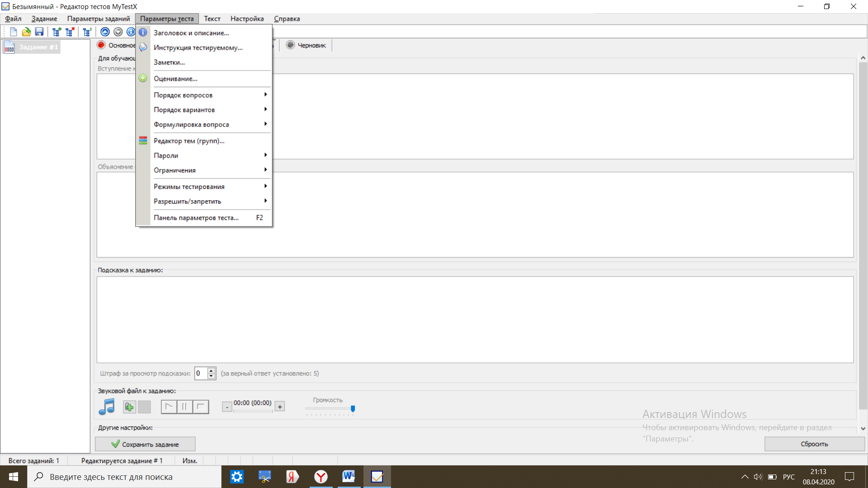Decrease the hint penalty stepper value
Image resolution: width=868 pixels, height=488 pixels.
coord(211,376)
